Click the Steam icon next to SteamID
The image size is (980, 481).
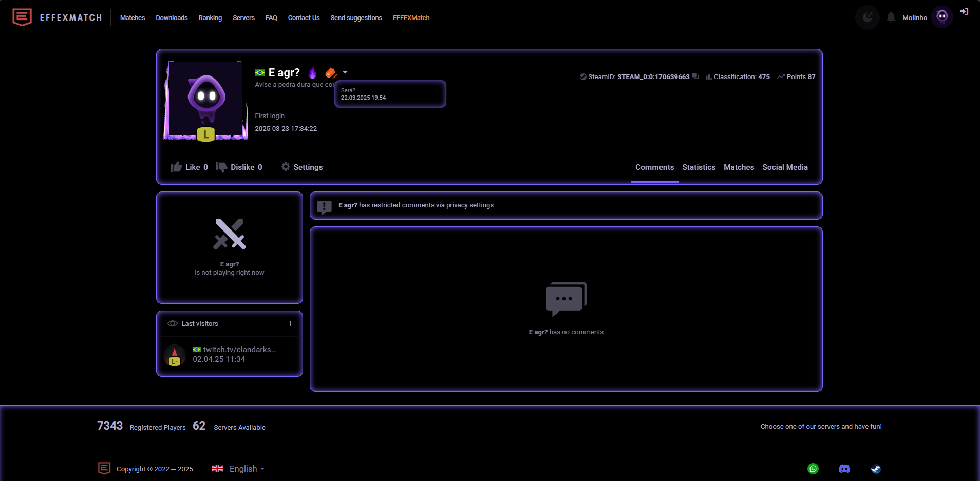point(583,77)
